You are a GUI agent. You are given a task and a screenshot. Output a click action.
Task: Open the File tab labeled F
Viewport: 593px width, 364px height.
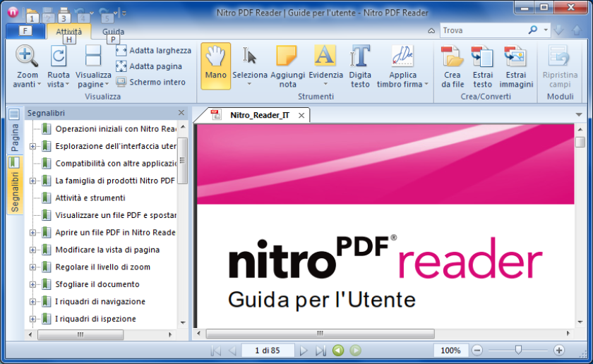25,31
